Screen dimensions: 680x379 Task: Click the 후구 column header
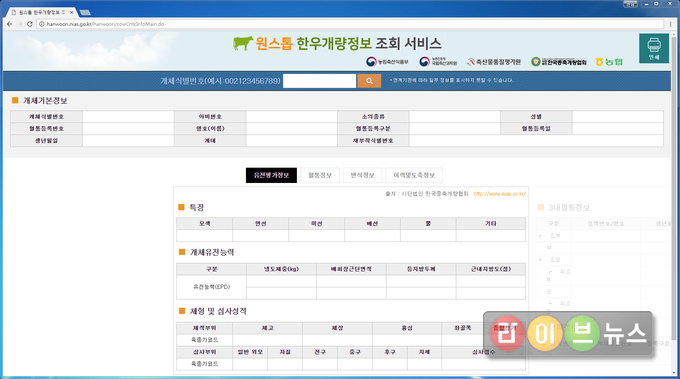(390, 352)
